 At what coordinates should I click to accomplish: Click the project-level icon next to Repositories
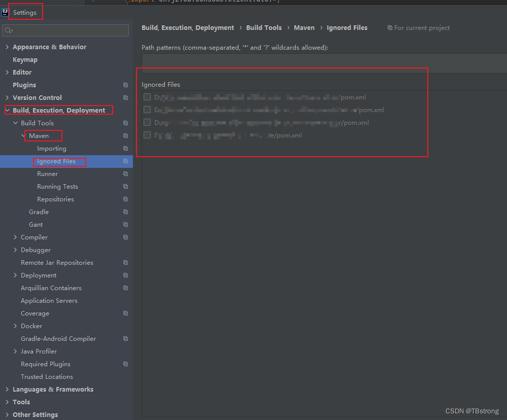pyautogui.click(x=125, y=199)
